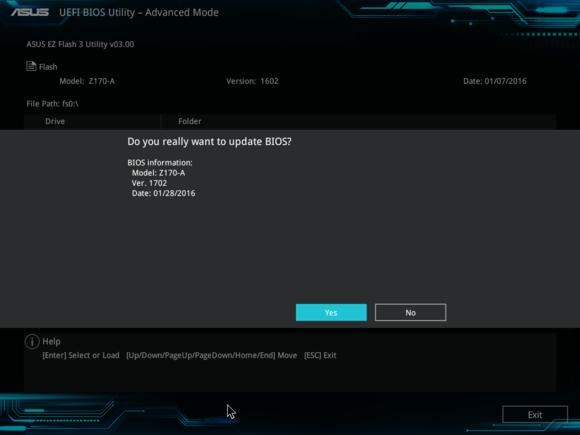Image resolution: width=580 pixels, height=435 pixels.
Task: Cancel update with No button
Action: 410,313
